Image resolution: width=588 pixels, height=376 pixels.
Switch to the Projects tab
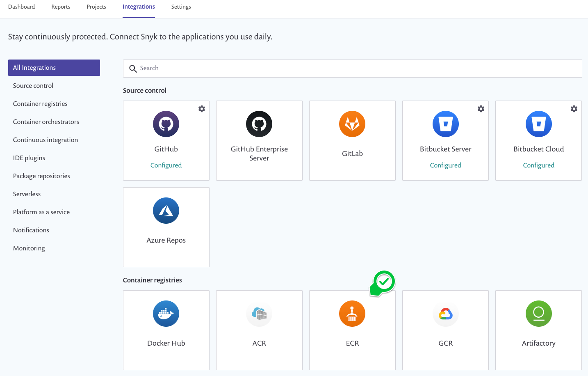coord(96,7)
